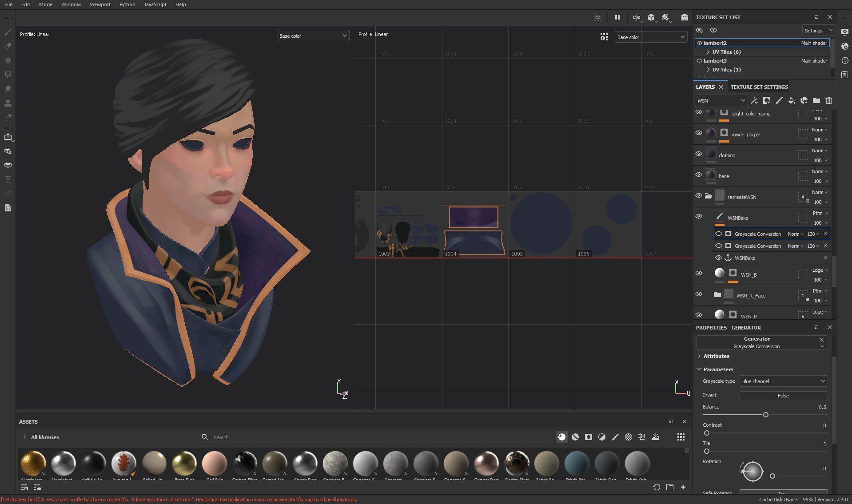Delete the selected layer with the trash icon
This screenshot has width=852, height=504.
(x=829, y=100)
